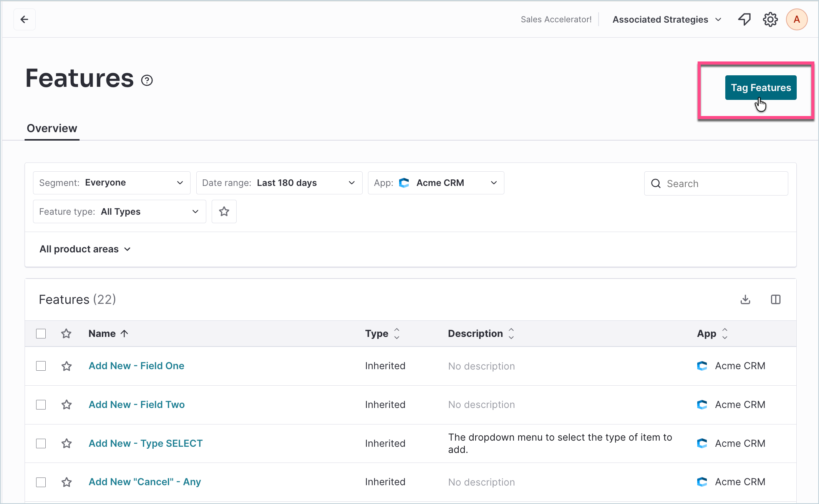Click the Sales Accelerator! text

point(556,20)
